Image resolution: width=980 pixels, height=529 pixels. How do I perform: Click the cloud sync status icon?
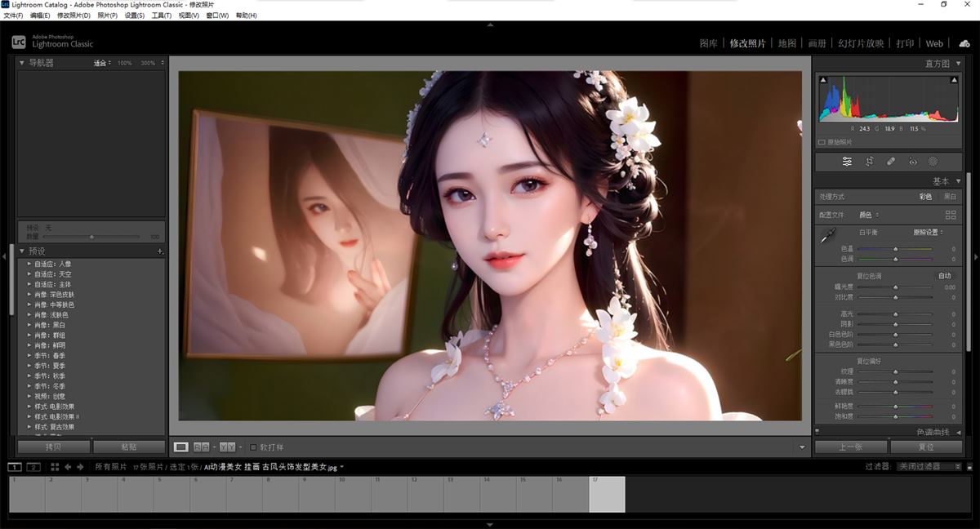pos(964,43)
